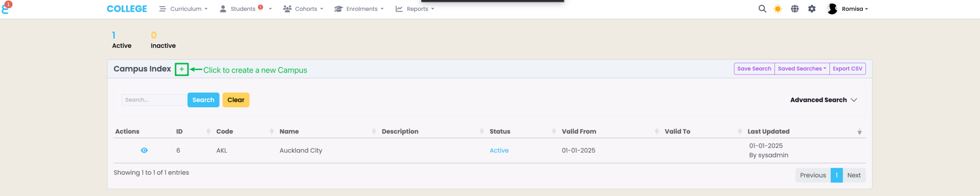
Task: Click the app logo with notification badge
Action: 5,8
